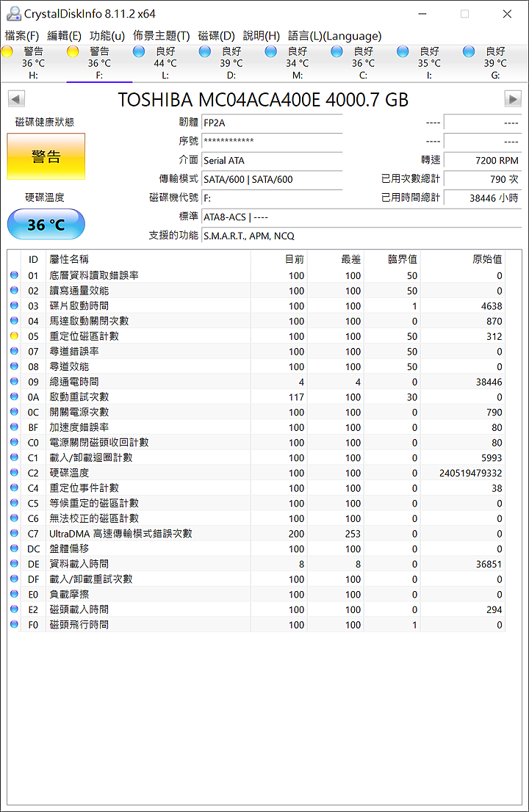Open the 磁碟(D) menu
Viewport: 529px width, 812px height.
point(217,36)
